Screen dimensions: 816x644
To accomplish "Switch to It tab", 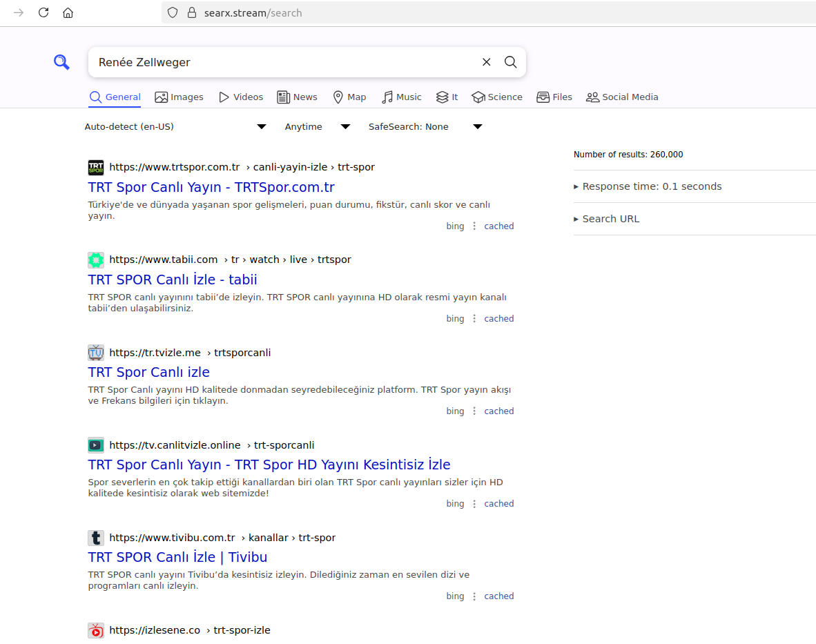I will click(447, 97).
